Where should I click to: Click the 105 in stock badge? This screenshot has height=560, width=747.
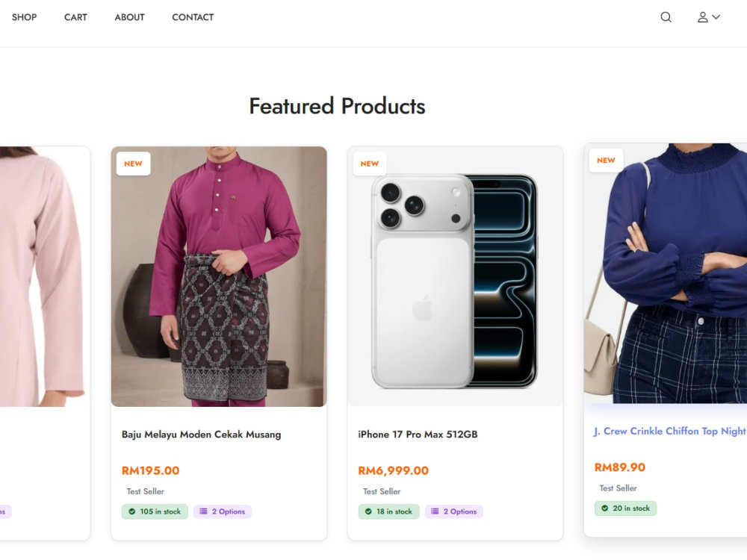point(155,511)
